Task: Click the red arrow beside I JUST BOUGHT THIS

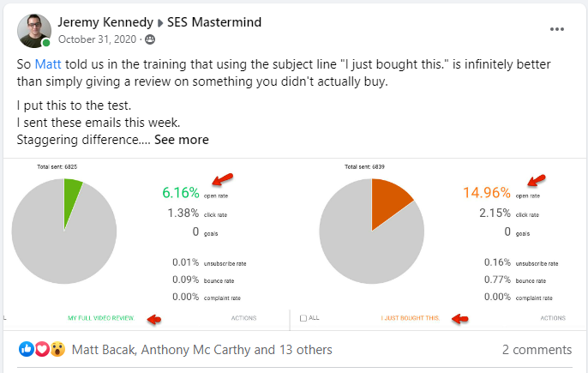Action: (x=460, y=319)
